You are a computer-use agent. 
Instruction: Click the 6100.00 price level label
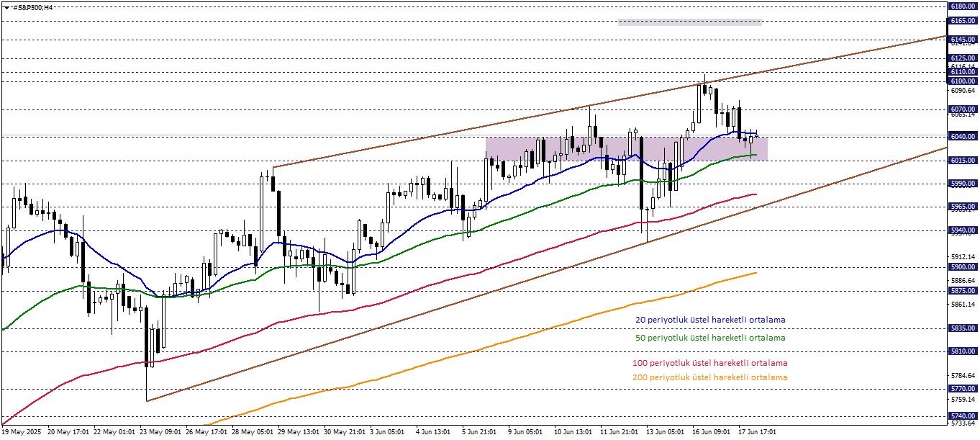click(963, 81)
